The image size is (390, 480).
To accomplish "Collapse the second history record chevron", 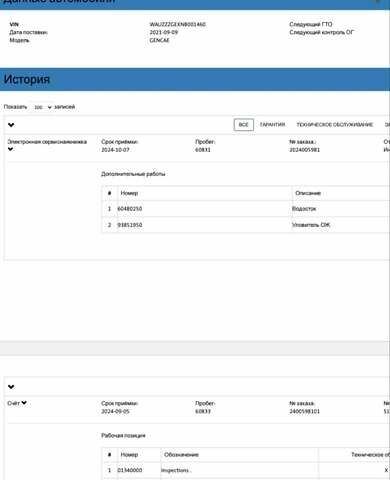I will pos(11,387).
